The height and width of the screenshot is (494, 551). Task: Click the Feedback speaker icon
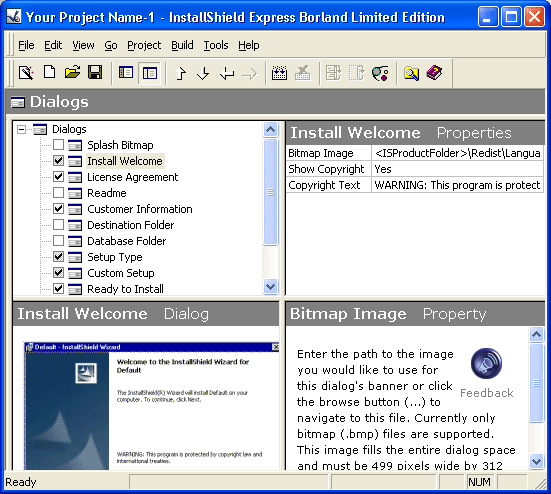pyautogui.click(x=486, y=363)
